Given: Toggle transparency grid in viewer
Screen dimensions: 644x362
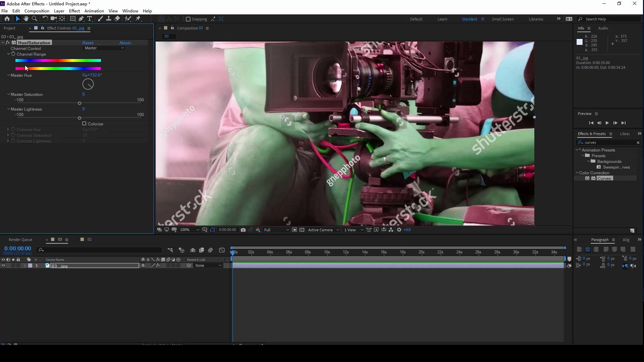Looking at the screenshot, I should pos(302,230).
